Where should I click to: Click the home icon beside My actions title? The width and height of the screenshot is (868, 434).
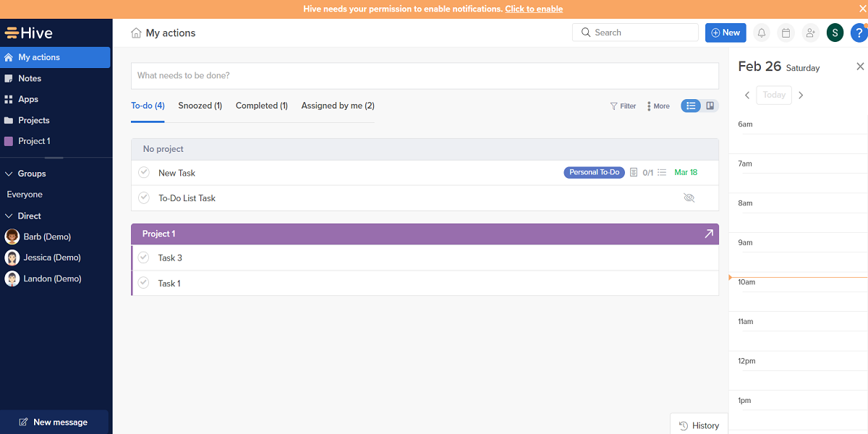coord(136,33)
